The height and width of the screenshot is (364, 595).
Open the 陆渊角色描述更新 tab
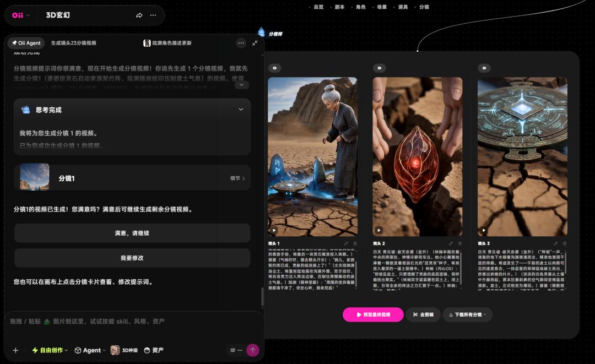pyautogui.click(x=167, y=43)
